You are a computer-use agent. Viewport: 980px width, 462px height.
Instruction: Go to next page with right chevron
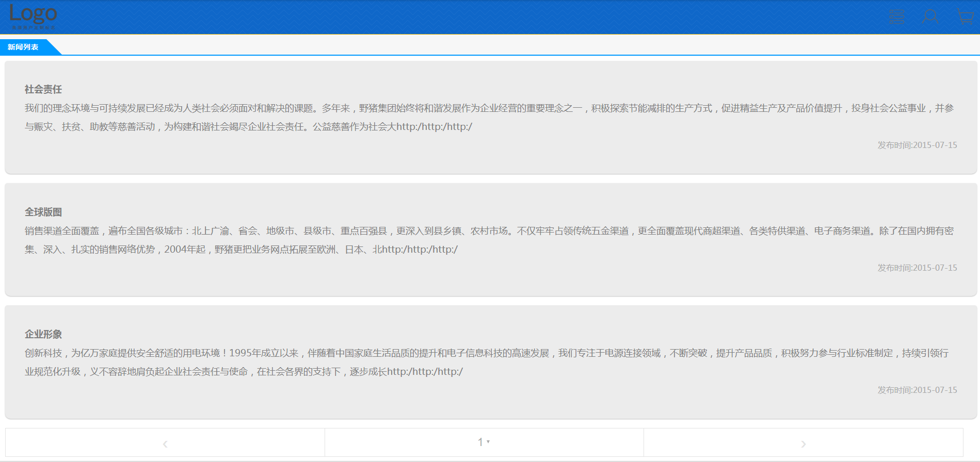tap(804, 443)
